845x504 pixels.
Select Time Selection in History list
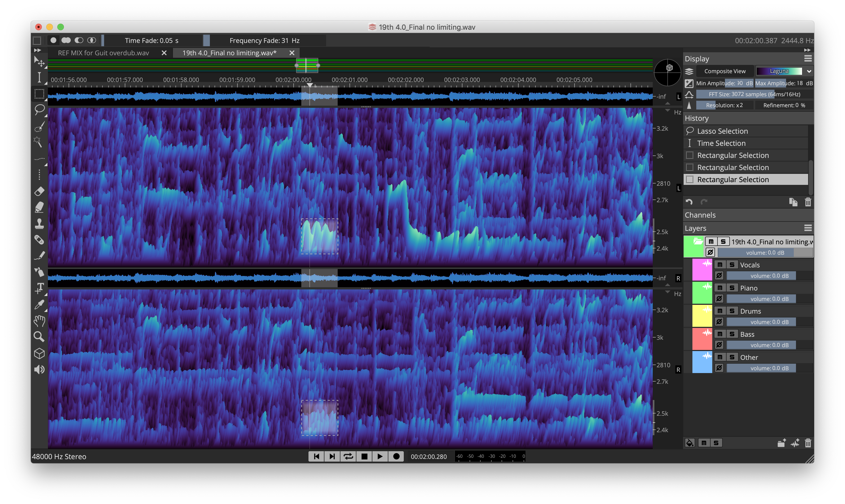click(x=721, y=143)
